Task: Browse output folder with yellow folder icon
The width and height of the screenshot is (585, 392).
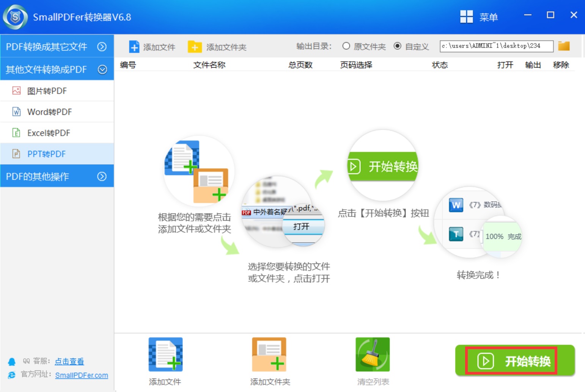Action: pyautogui.click(x=564, y=46)
